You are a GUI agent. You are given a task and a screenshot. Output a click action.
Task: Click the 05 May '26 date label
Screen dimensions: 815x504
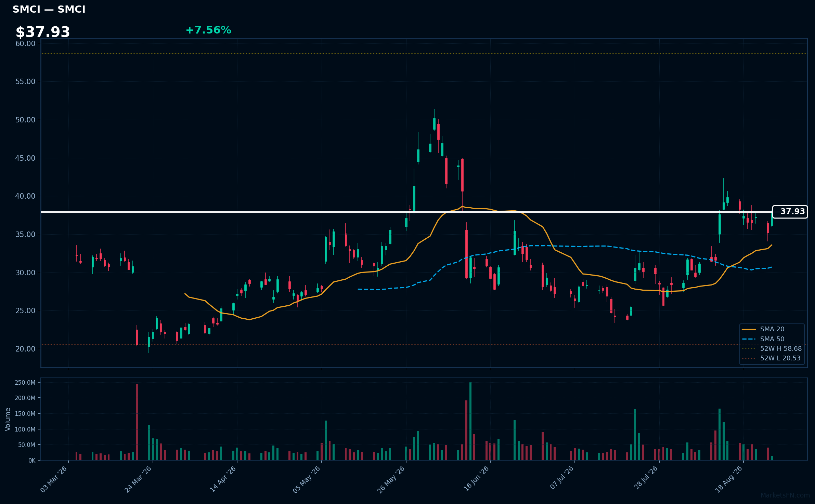[307, 479]
